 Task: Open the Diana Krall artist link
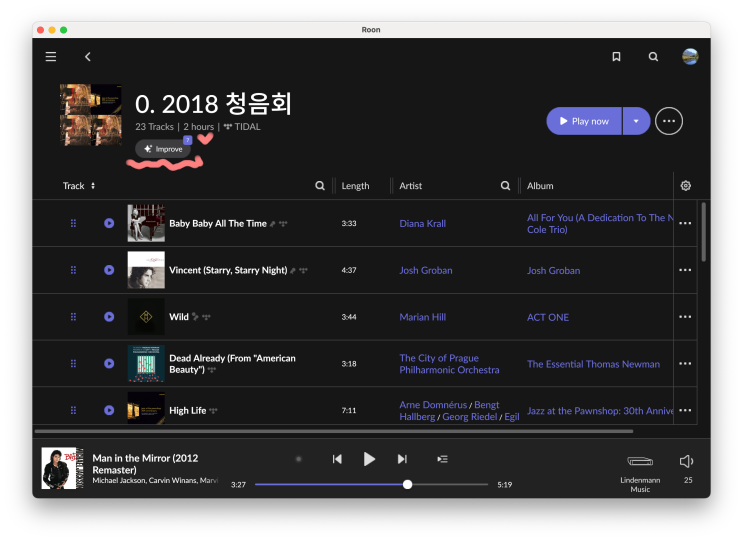tap(423, 224)
